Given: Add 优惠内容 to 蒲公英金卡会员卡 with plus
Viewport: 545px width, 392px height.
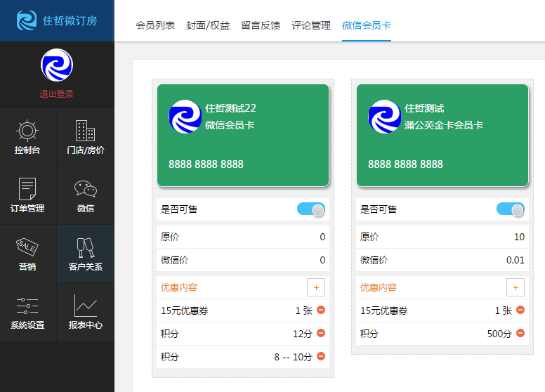Looking at the screenshot, I should (515, 287).
